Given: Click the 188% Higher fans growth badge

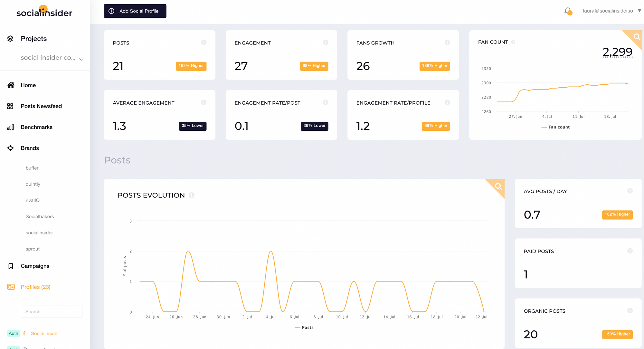Looking at the screenshot, I should [x=435, y=66].
